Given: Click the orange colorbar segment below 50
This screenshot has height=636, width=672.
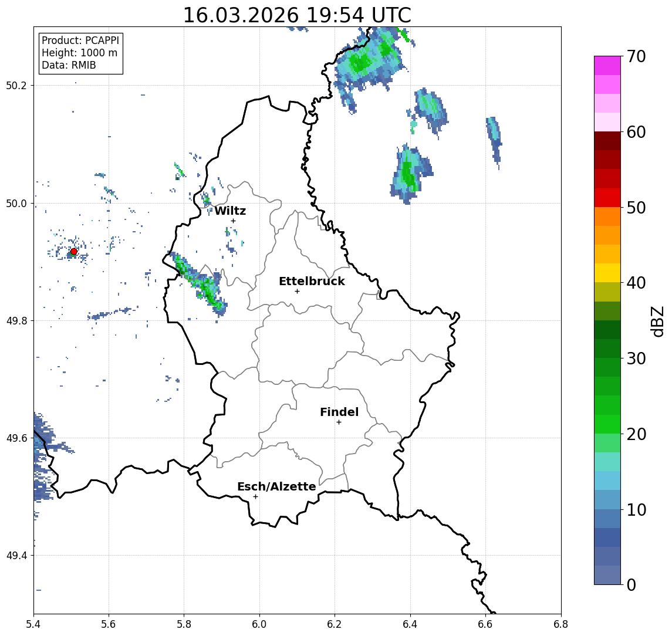Looking at the screenshot, I should (607, 216).
